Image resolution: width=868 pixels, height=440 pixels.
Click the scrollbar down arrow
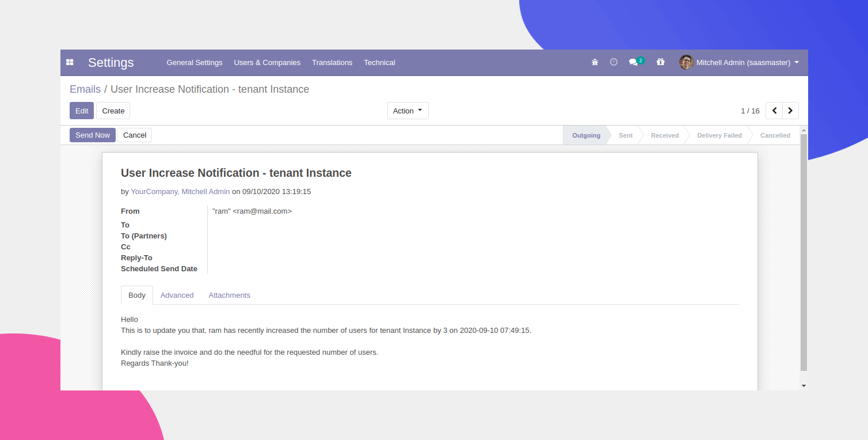[804, 385]
